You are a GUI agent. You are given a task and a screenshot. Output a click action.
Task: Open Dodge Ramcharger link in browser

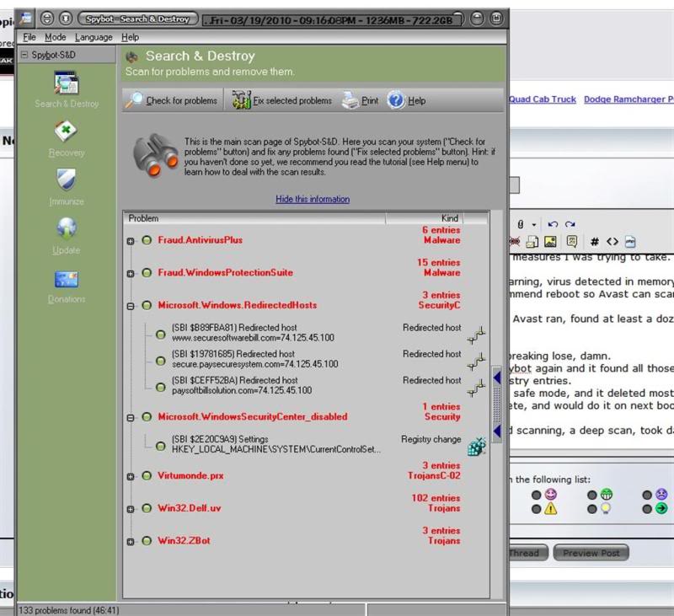[x=629, y=99]
